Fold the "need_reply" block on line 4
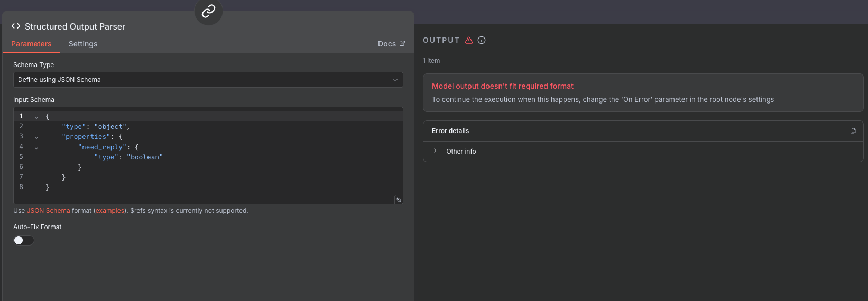 [x=36, y=148]
